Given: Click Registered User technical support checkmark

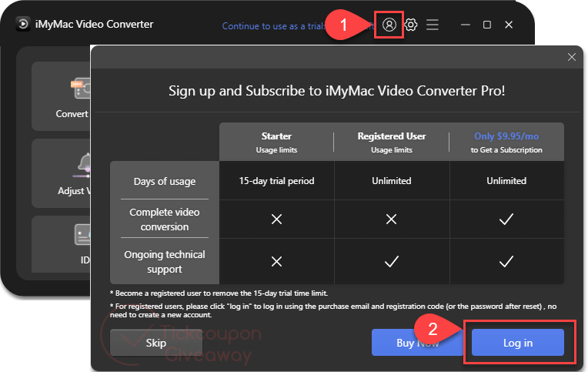Looking at the screenshot, I should tap(392, 261).
